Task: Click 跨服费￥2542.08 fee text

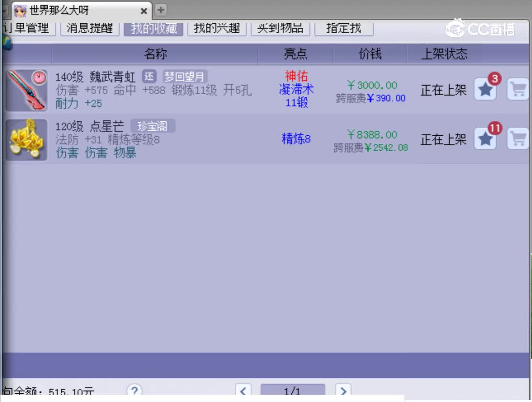Action: [371, 148]
